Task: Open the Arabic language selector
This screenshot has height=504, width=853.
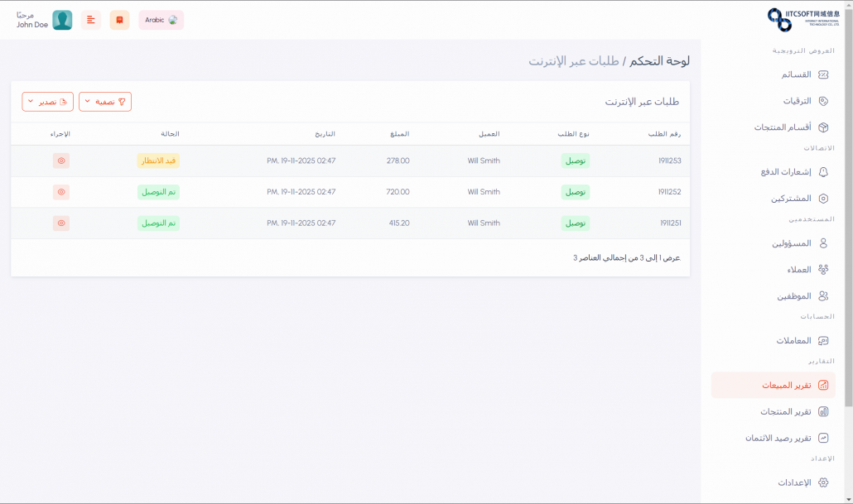Action: 161,20
